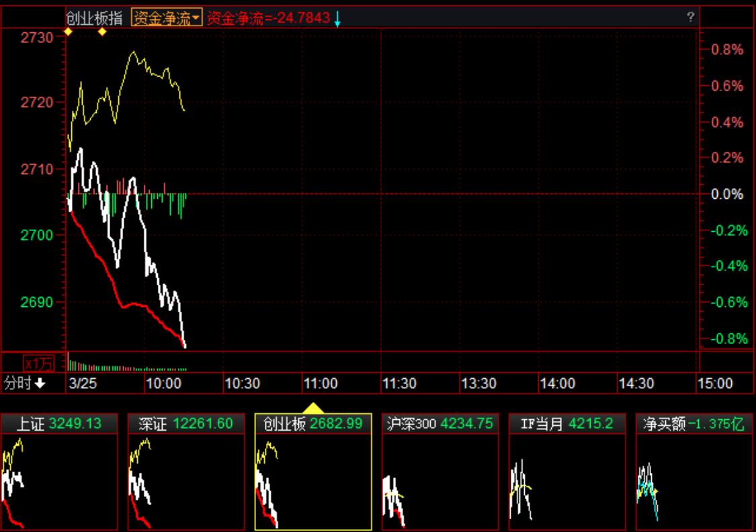Toggle the x1万 volume unit label

pyautogui.click(x=38, y=363)
